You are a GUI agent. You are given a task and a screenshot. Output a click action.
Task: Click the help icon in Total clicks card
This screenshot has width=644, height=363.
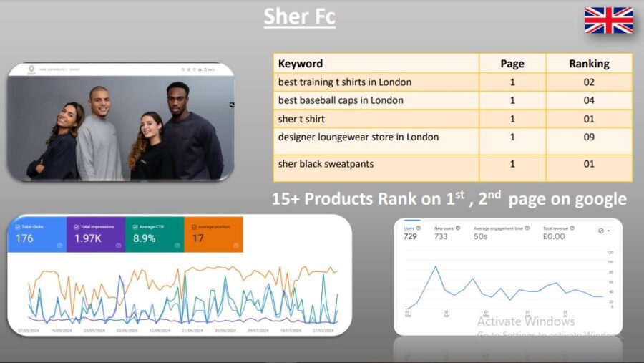coord(59,246)
